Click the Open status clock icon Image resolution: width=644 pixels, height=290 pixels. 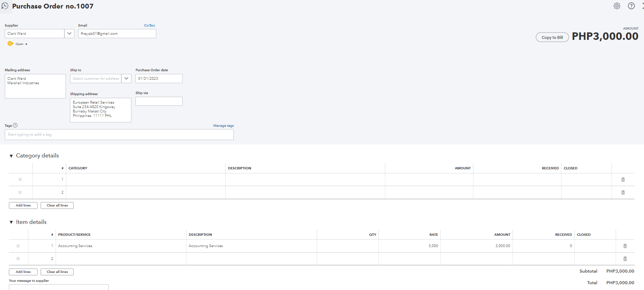(10, 44)
